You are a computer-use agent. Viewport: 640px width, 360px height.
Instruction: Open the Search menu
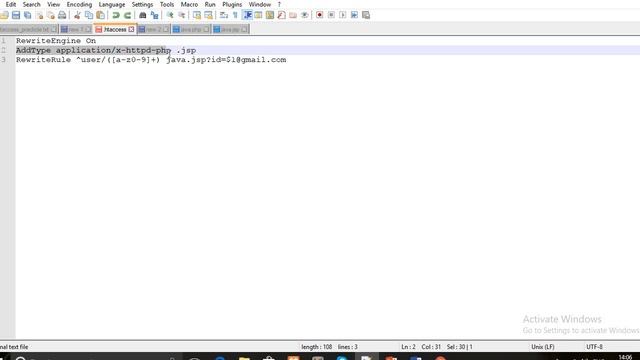(x=31, y=4)
